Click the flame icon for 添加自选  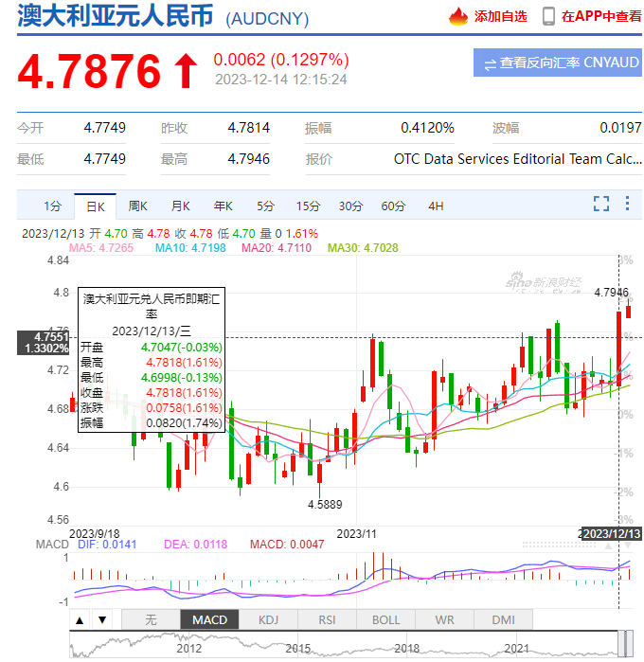[458, 16]
